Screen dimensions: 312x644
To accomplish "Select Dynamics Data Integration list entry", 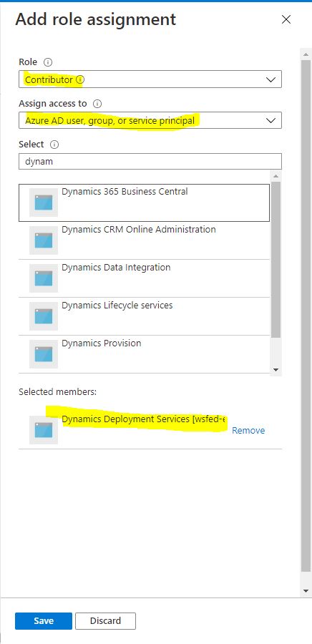I will (144, 278).
